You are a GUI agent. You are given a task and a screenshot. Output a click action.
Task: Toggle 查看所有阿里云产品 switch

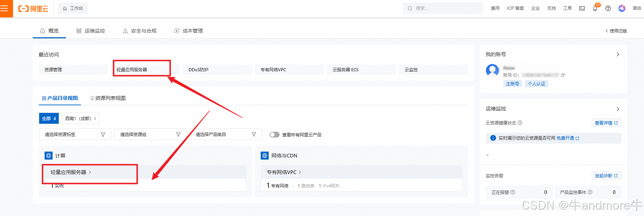[x=274, y=135]
